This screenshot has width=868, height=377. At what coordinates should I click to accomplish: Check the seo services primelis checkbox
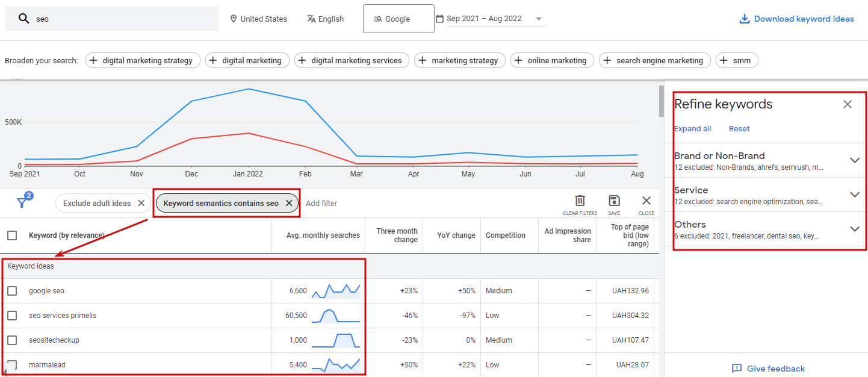[12, 316]
